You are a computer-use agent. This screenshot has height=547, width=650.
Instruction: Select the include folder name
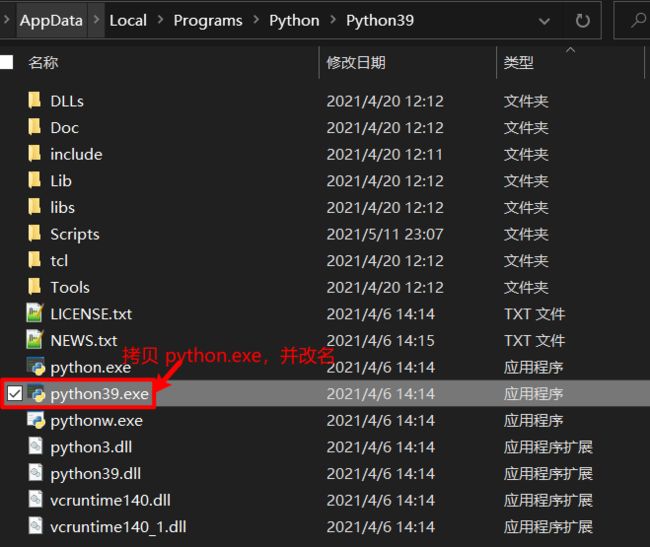76,154
